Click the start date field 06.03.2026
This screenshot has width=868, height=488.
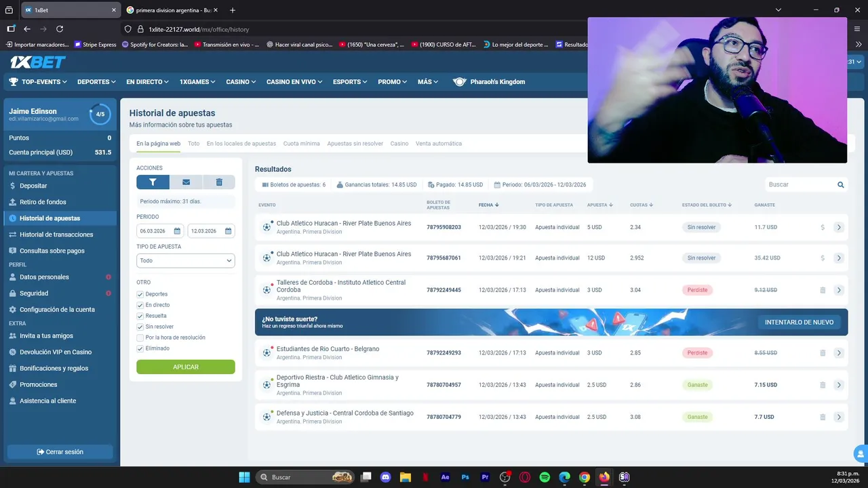(x=161, y=231)
